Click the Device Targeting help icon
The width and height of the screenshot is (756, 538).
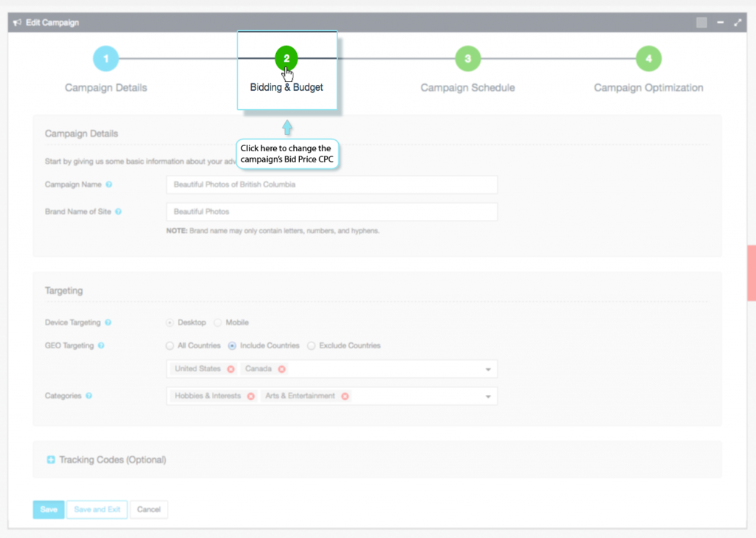[109, 323]
